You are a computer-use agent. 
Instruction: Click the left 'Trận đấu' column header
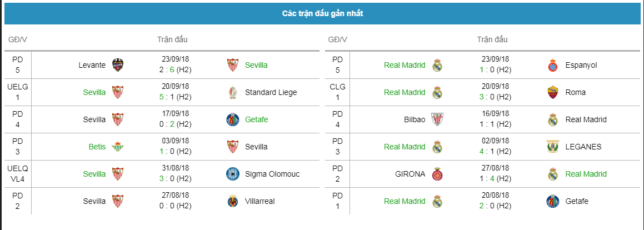[x=172, y=39]
